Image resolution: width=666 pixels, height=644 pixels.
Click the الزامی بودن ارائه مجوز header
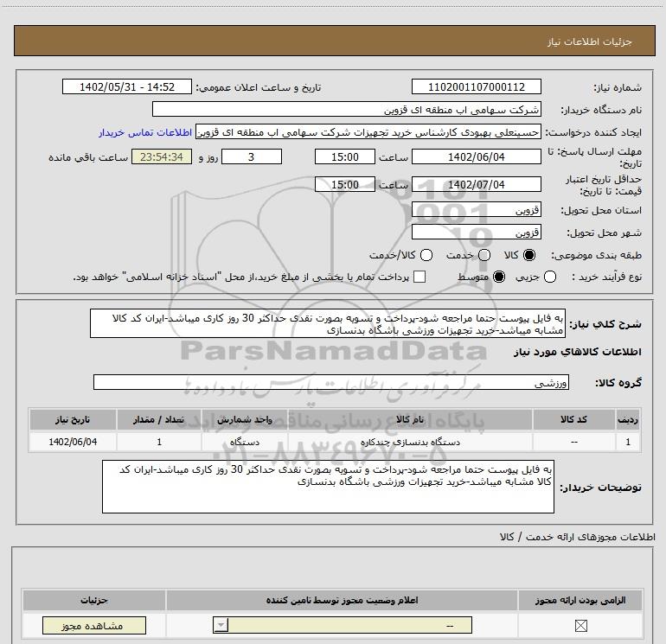pyautogui.click(x=580, y=600)
